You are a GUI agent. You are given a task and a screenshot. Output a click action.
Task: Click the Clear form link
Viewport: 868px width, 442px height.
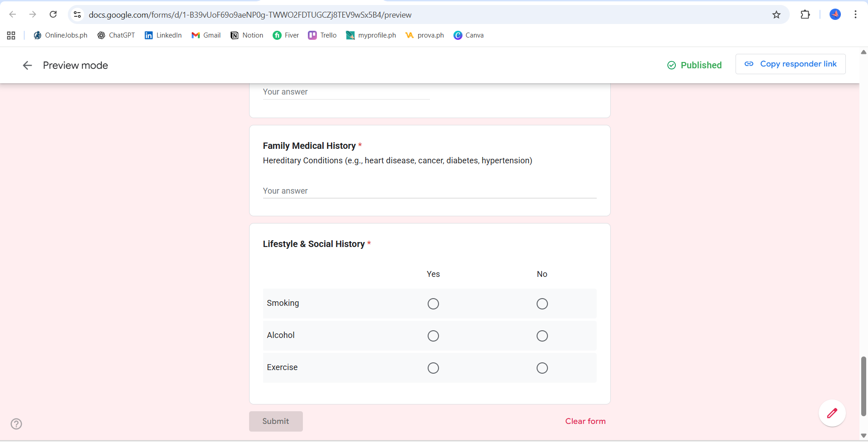pos(585,421)
